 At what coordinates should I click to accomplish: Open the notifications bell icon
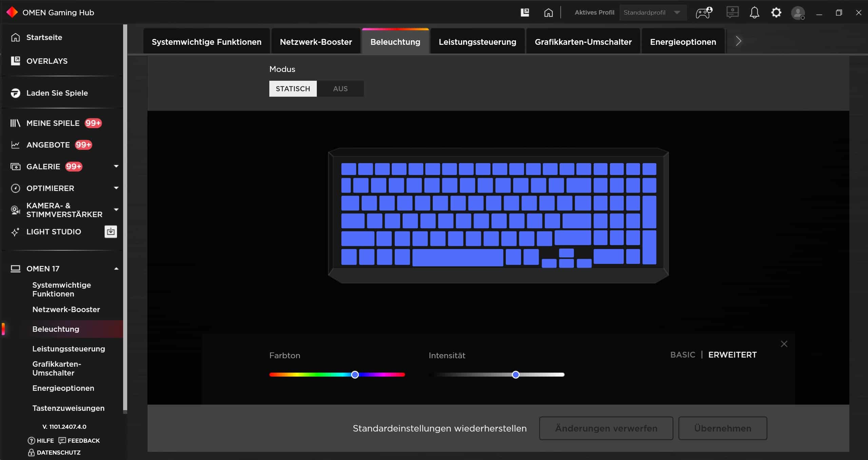coord(754,13)
